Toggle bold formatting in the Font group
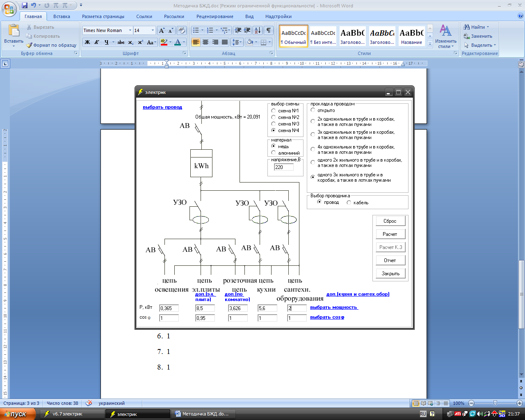This screenshot has width=525, height=420. point(87,42)
